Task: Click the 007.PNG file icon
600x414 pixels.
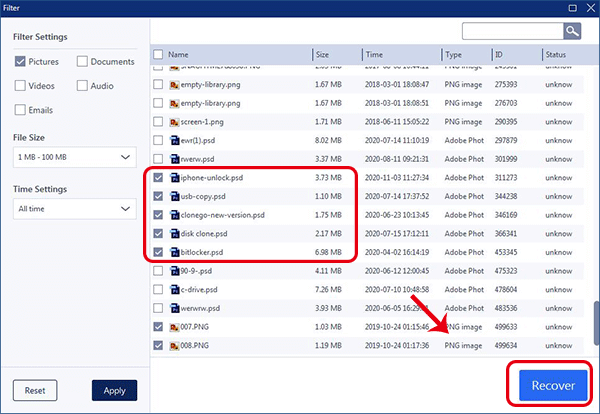Action: click(174, 326)
